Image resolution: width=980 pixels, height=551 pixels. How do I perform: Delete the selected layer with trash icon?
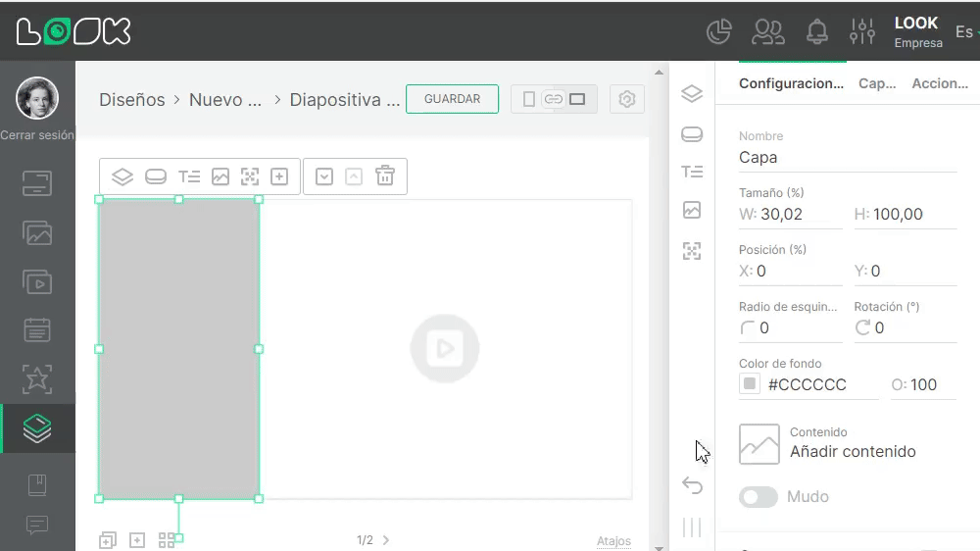coord(385,175)
